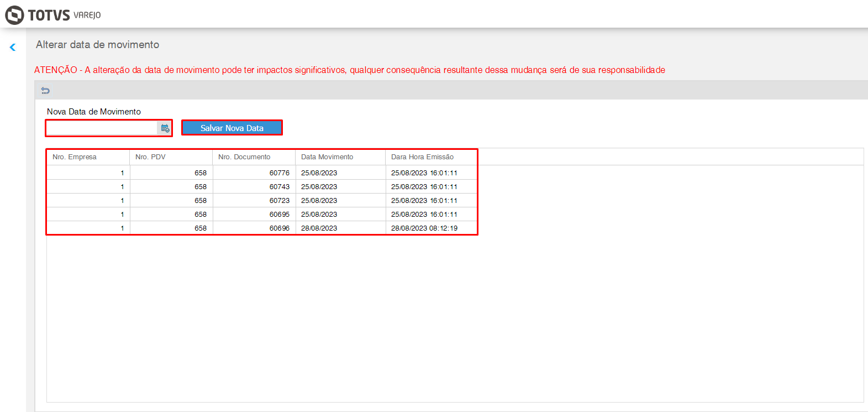Select document number 60695 cell
This screenshot has height=412, width=868.
click(x=254, y=214)
